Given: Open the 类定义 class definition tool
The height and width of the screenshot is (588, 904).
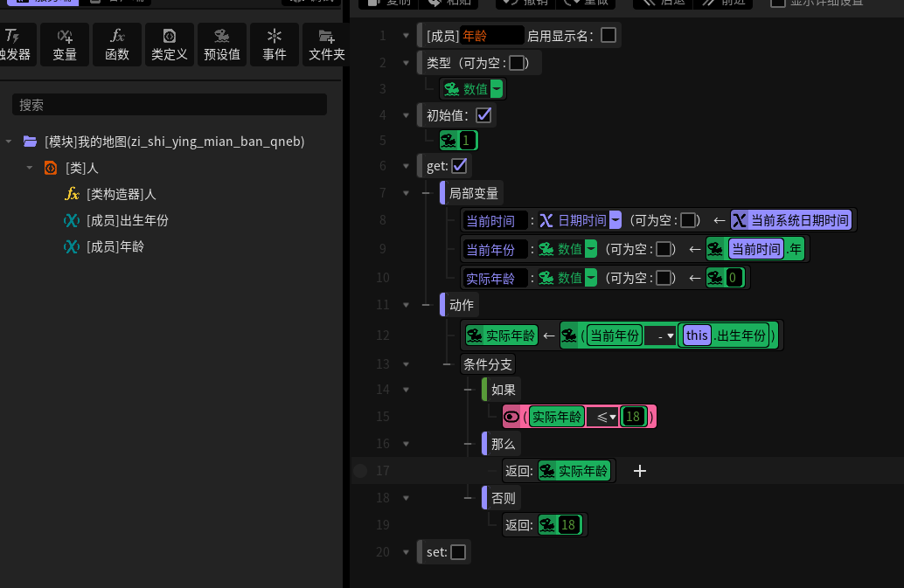Looking at the screenshot, I should click(x=170, y=45).
